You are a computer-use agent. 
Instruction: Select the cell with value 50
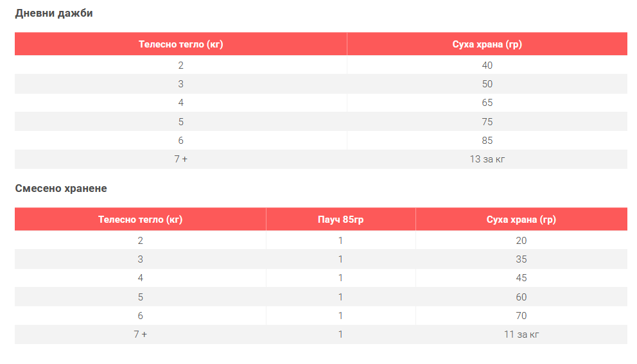point(487,84)
